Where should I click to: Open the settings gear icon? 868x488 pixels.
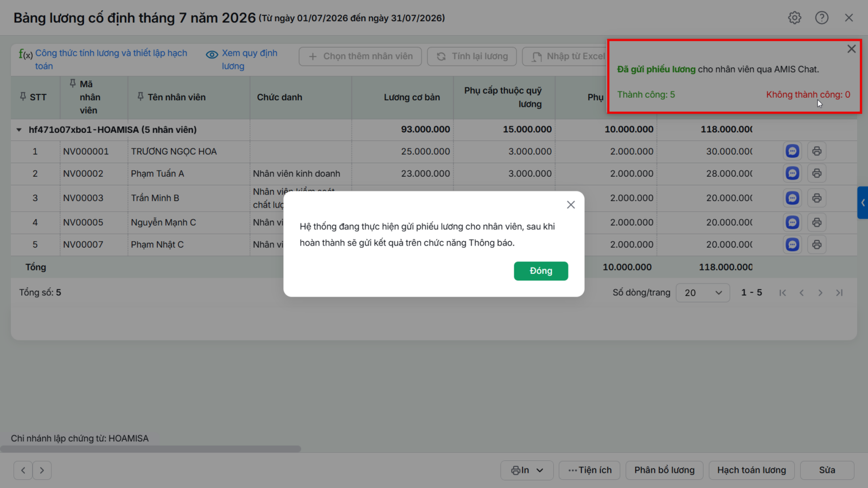pyautogui.click(x=795, y=18)
